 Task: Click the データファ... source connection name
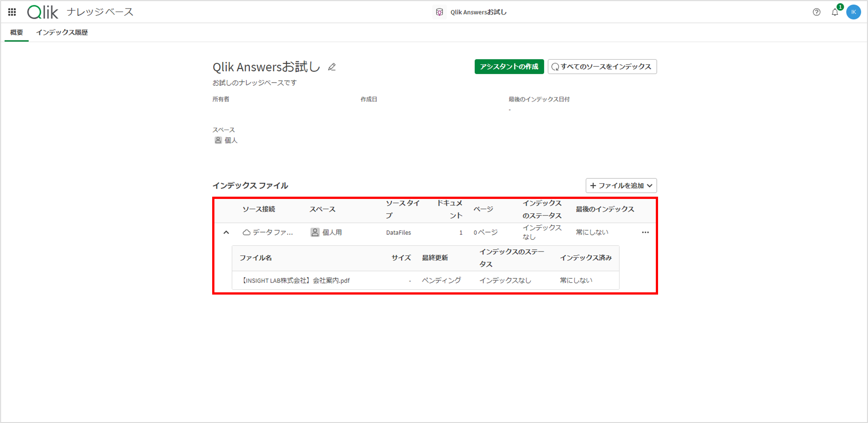click(273, 232)
